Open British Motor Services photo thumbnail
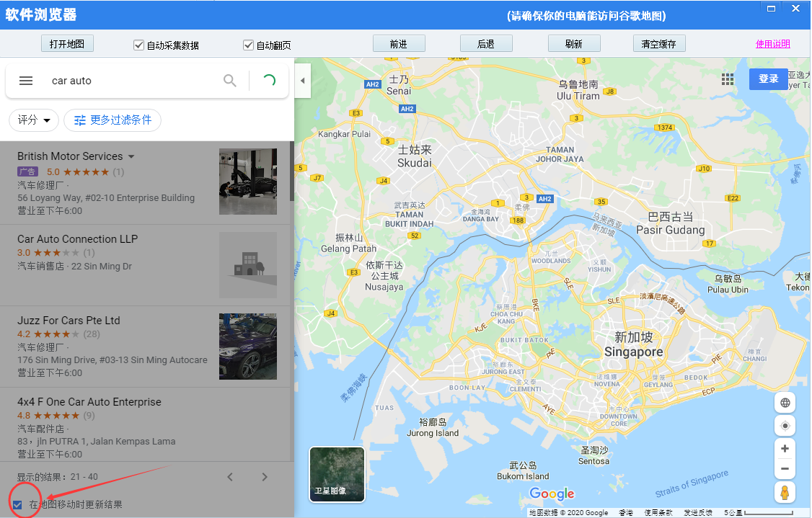 coord(247,182)
